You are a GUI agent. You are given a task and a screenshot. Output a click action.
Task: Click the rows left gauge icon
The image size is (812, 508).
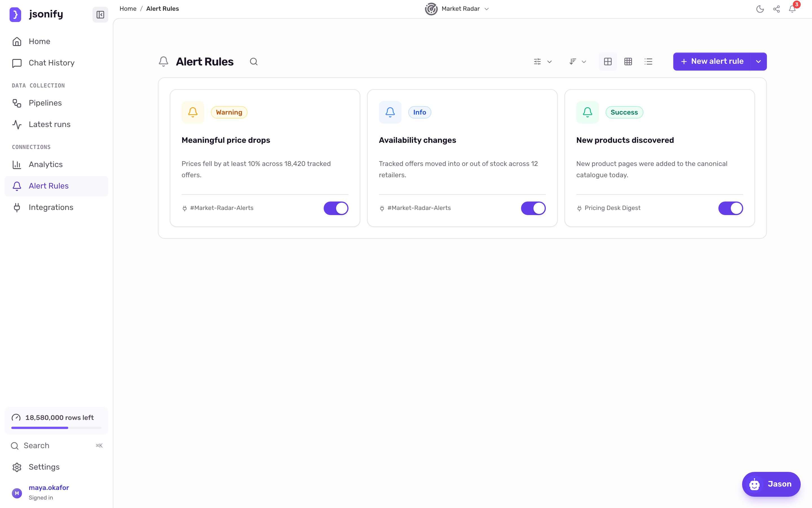[x=16, y=418]
